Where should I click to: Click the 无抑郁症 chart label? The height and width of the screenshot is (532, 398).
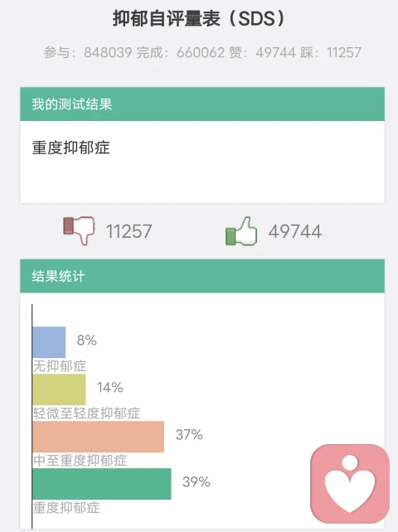pyautogui.click(x=60, y=366)
